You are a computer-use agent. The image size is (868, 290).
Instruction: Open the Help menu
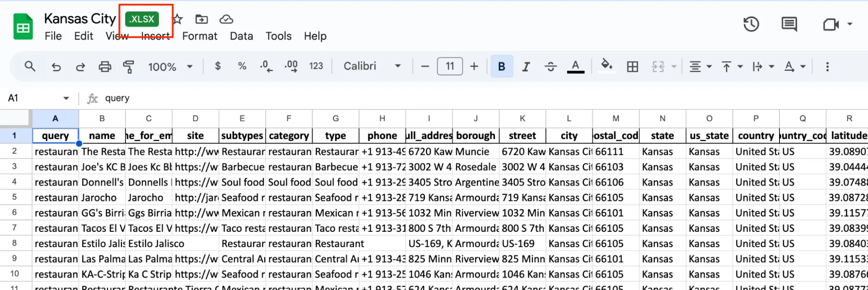pyautogui.click(x=315, y=36)
